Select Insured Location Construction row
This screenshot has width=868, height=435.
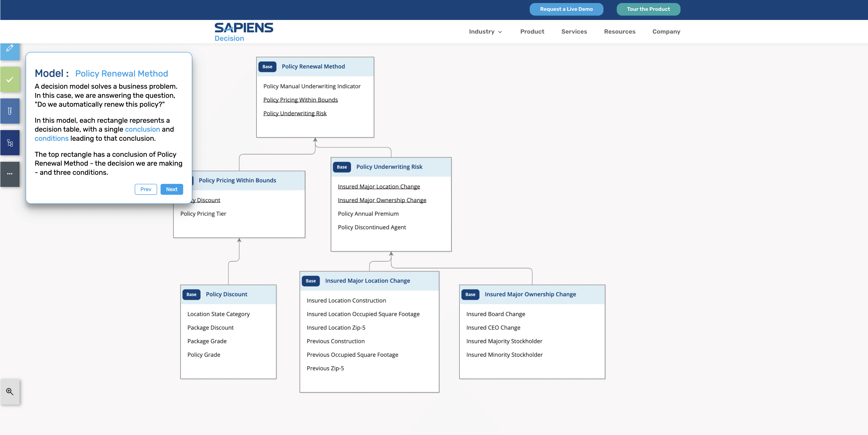pos(346,301)
